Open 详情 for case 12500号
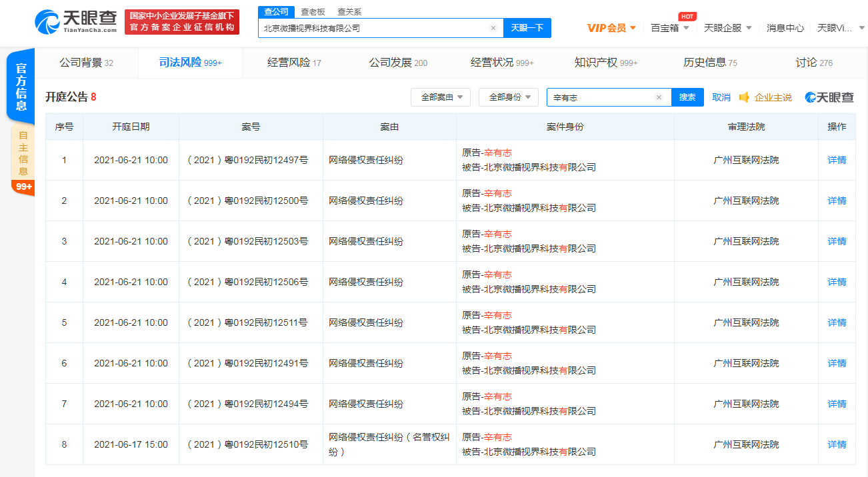868x477 pixels. coord(837,201)
